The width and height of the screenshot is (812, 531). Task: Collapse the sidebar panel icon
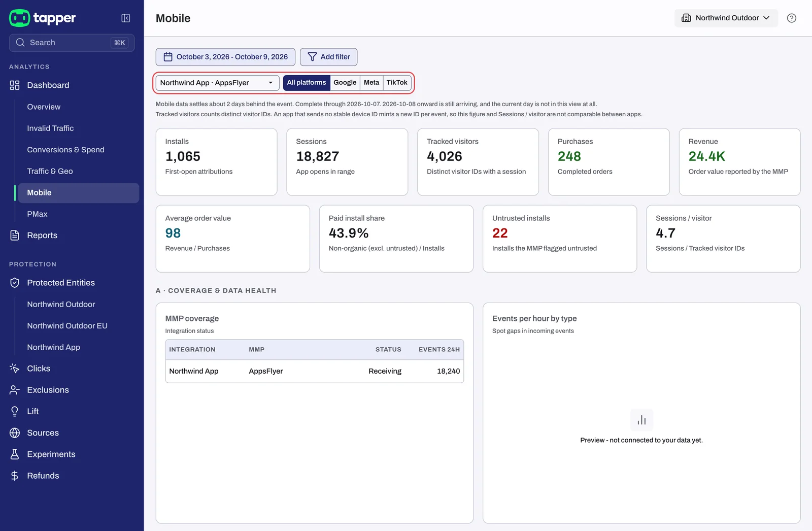pos(126,18)
